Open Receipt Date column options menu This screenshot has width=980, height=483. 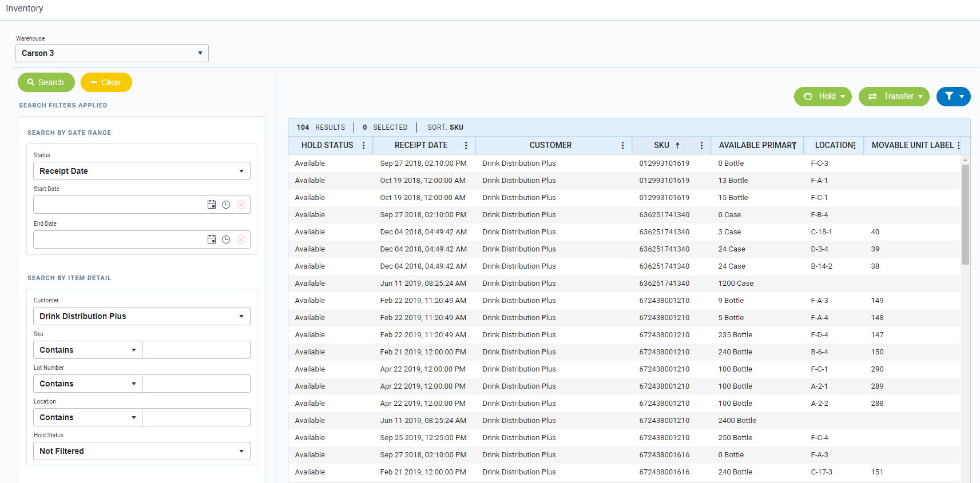pos(466,146)
